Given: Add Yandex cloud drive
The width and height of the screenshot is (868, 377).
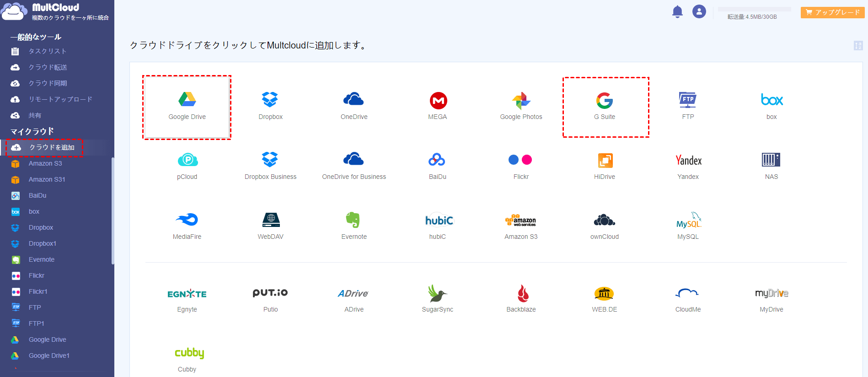Looking at the screenshot, I should [688, 167].
